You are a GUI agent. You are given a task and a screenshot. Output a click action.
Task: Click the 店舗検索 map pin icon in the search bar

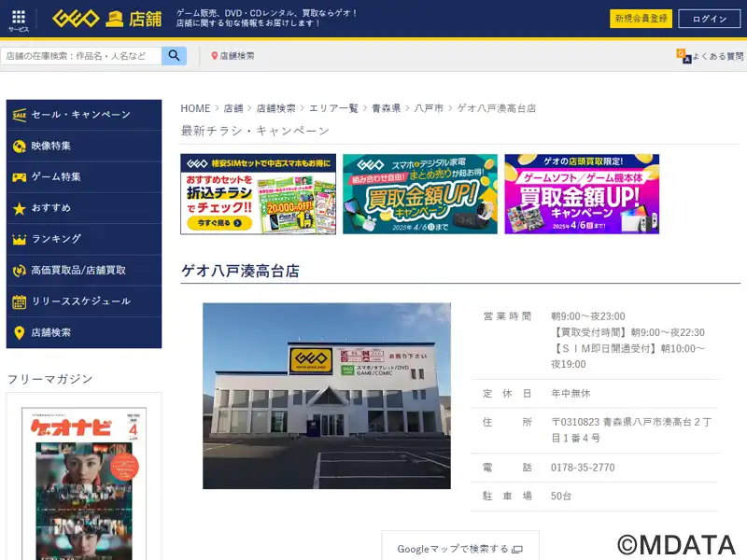coord(215,56)
